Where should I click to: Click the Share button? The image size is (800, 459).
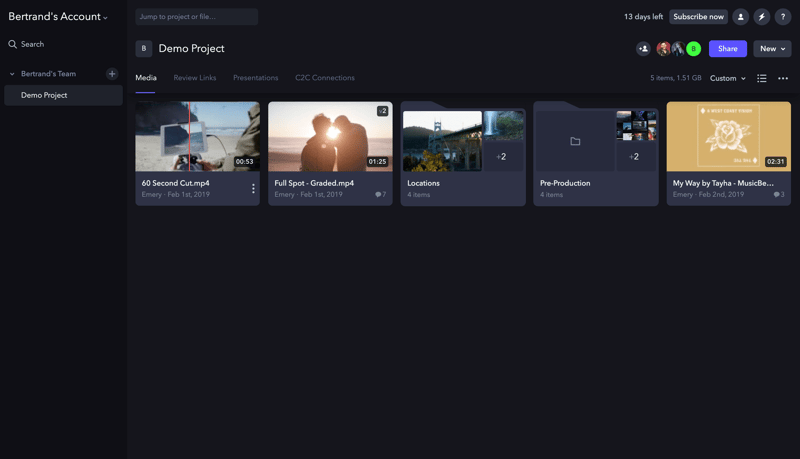728,49
